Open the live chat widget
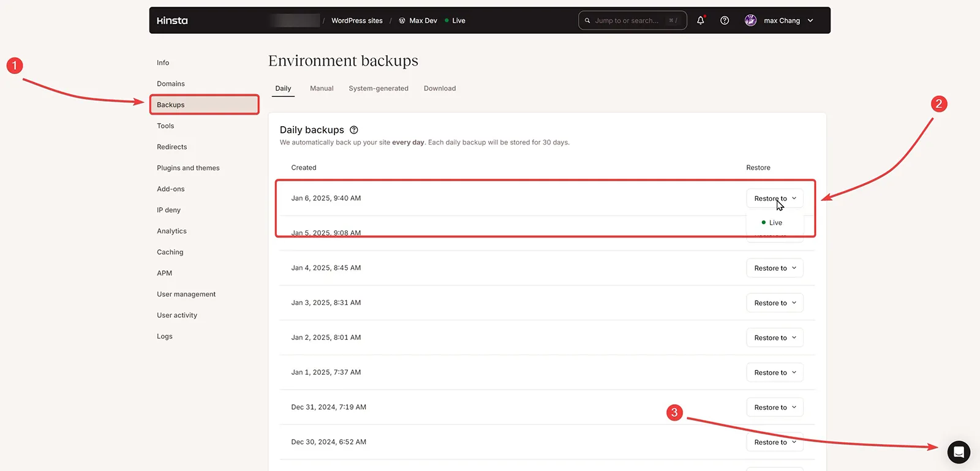The image size is (980, 471). coord(959,452)
